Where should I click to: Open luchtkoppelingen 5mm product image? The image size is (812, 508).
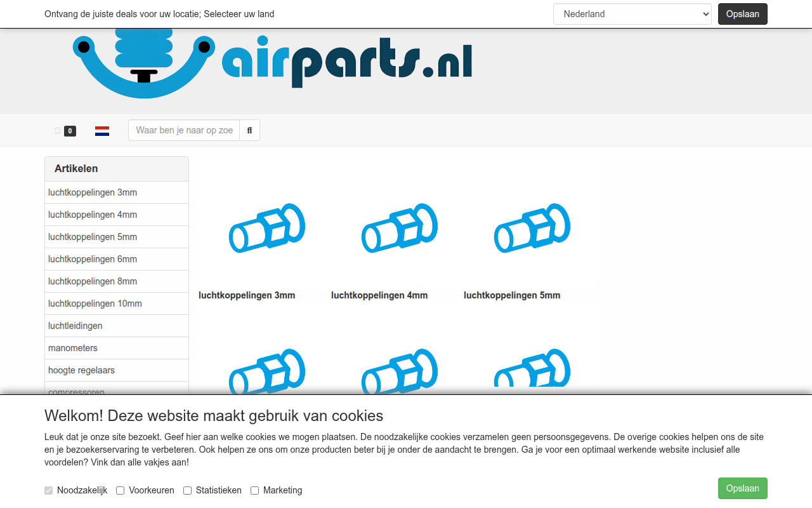click(532, 227)
